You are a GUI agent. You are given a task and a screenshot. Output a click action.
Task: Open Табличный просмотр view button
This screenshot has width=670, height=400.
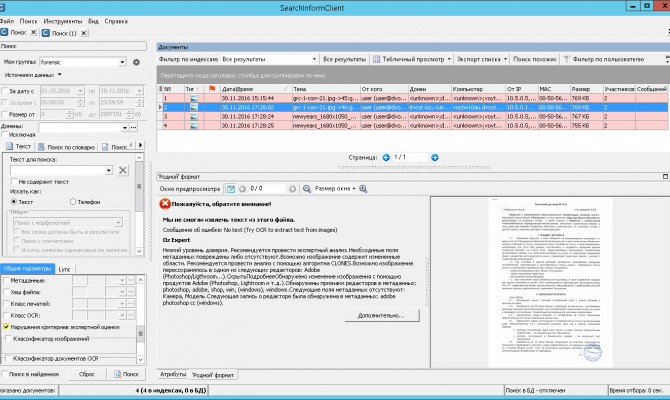click(412, 59)
